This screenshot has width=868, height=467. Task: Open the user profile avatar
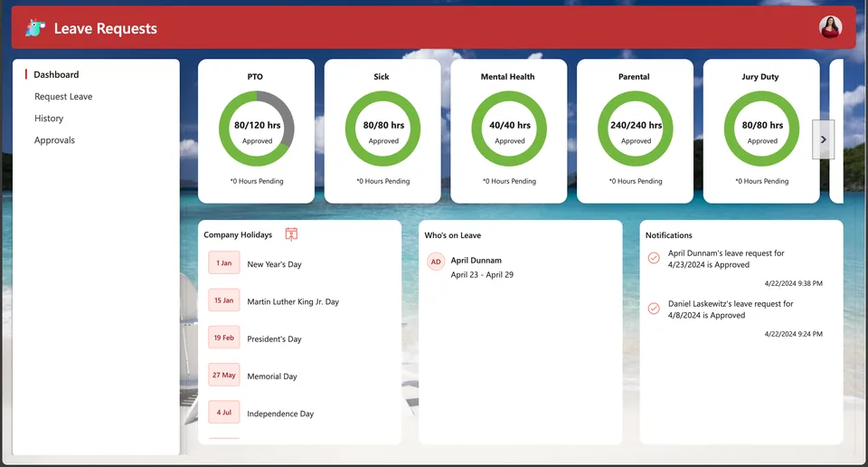(x=830, y=27)
